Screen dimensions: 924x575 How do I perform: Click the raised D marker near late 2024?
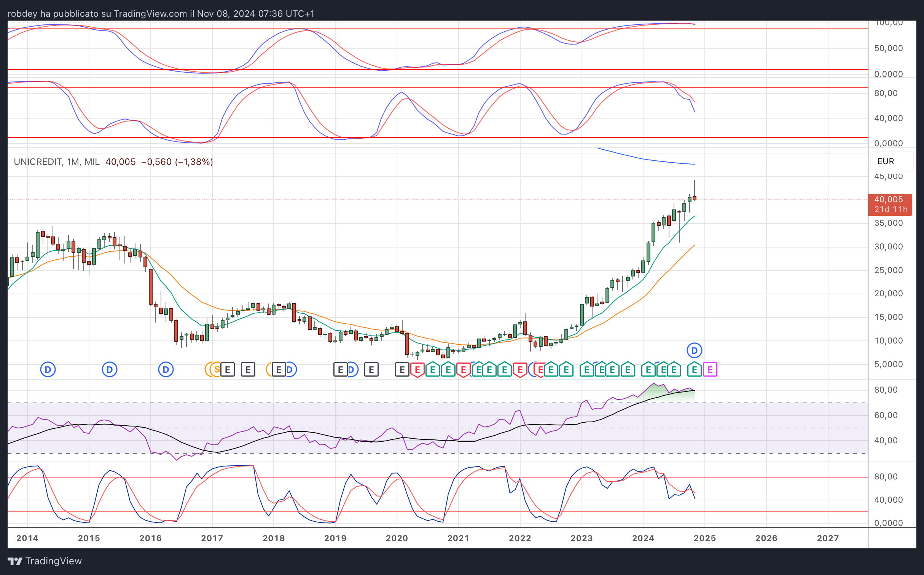[x=695, y=350]
